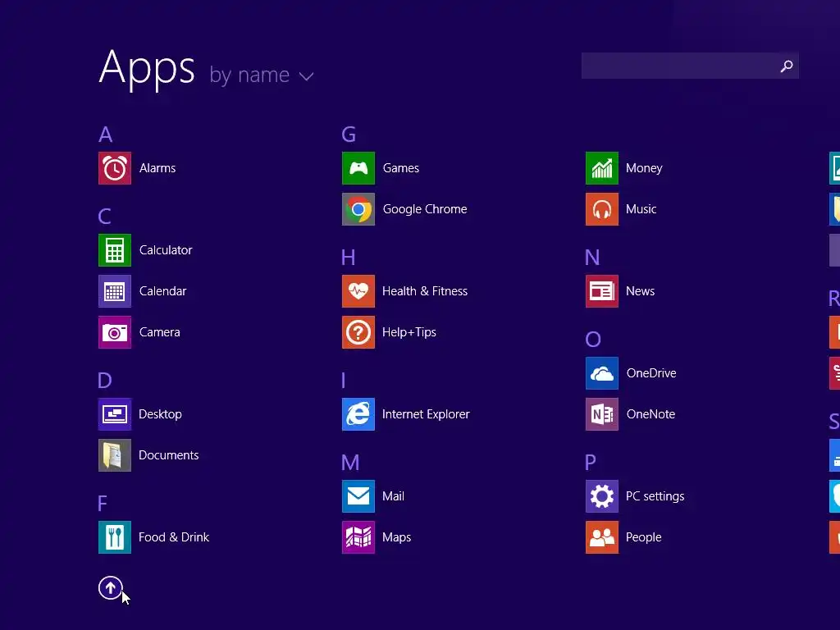
Task: Open the Help+Tips icon
Action: (358, 332)
